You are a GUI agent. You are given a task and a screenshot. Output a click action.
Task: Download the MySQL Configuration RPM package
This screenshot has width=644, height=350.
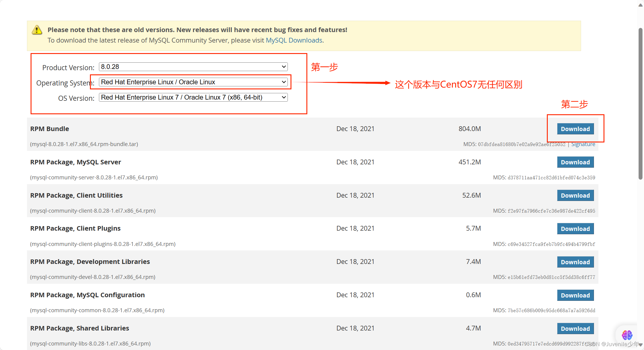click(575, 295)
